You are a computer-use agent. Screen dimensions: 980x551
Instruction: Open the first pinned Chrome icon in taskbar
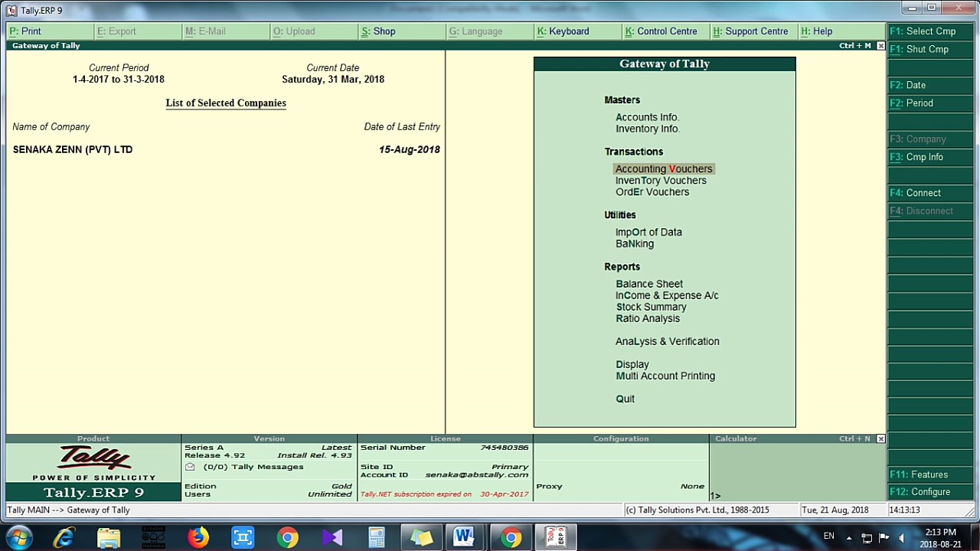[x=287, y=537]
